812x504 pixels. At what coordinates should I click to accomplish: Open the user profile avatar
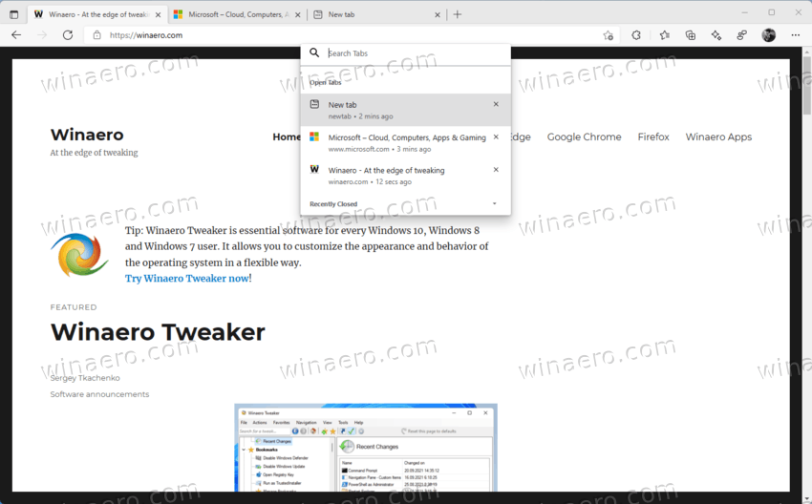tap(769, 35)
